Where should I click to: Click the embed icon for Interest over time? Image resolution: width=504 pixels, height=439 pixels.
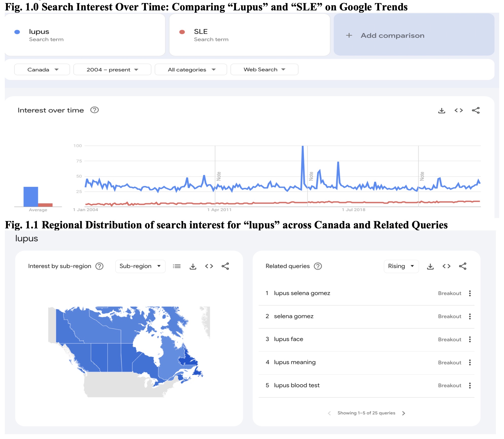pos(459,110)
